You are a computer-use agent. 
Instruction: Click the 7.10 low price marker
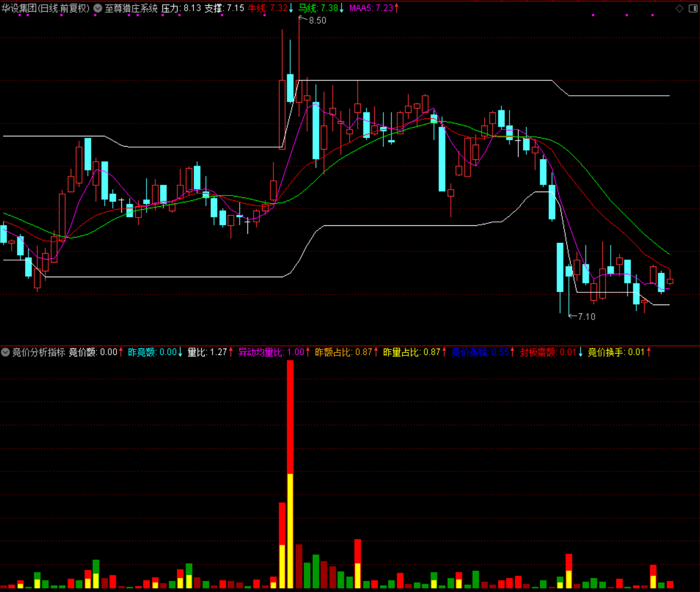587,317
